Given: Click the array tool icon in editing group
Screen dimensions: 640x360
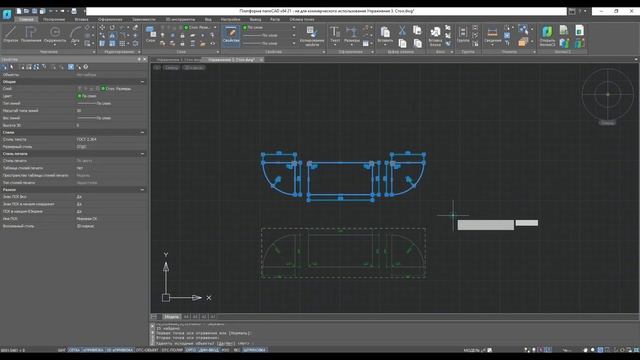Looking at the screenshot, I should [122, 43].
